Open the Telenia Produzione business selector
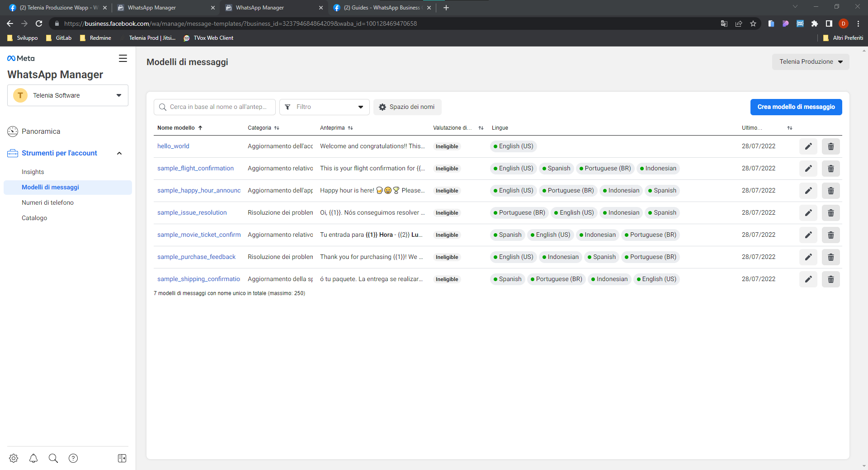 coord(811,62)
